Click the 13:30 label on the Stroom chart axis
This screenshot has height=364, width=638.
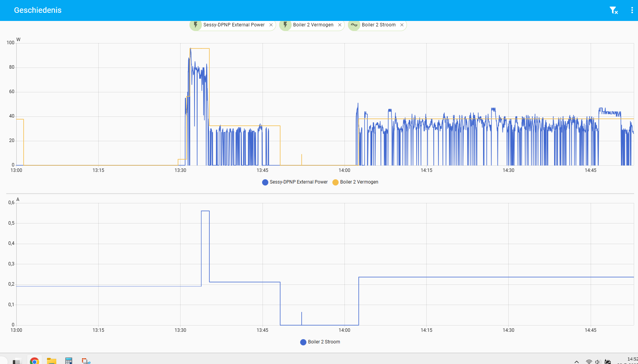tap(180, 330)
